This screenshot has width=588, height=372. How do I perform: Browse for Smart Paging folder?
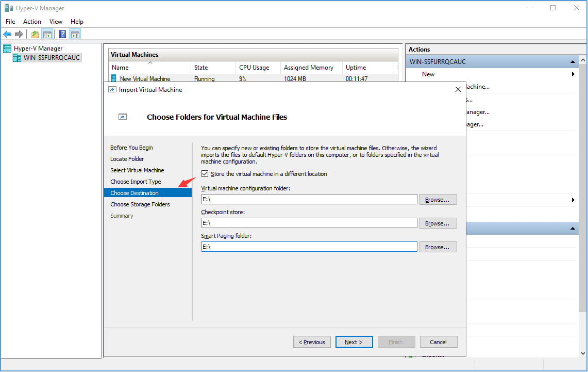[x=438, y=247]
